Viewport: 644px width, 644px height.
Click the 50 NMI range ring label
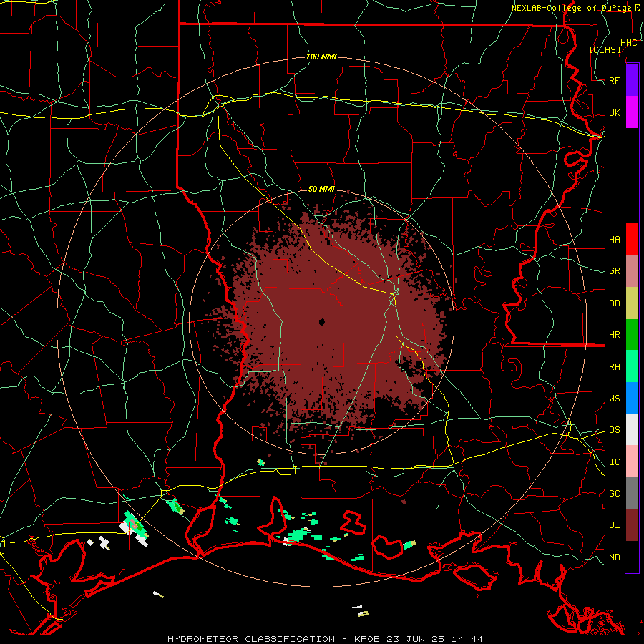point(321,189)
